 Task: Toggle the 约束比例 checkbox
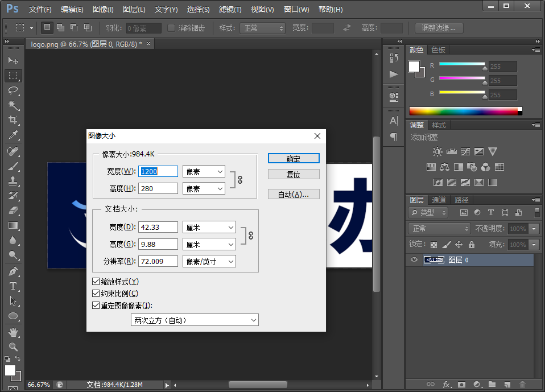pyautogui.click(x=96, y=294)
